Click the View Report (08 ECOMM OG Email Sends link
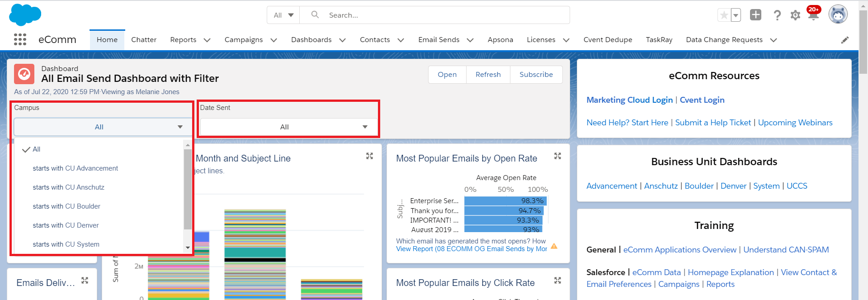 [472, 249]
